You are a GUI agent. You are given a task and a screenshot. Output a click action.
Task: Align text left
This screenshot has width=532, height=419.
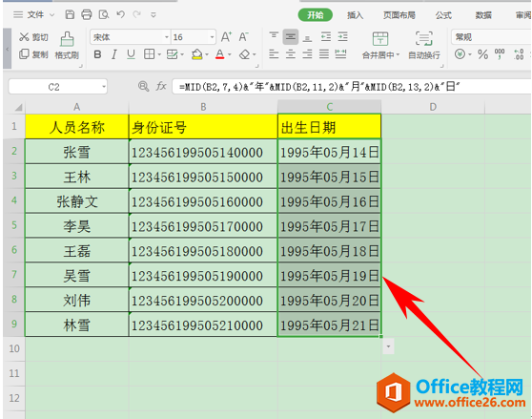[274, 54]
